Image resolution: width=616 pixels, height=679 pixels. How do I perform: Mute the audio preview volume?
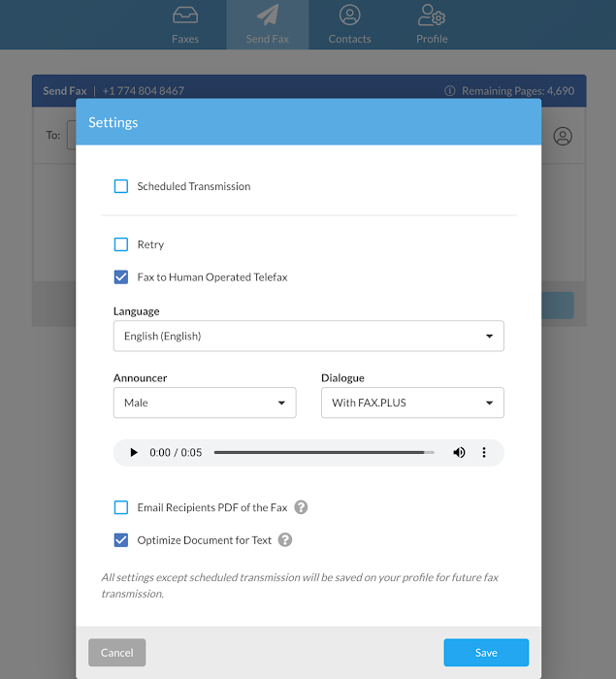click(459, 453)
